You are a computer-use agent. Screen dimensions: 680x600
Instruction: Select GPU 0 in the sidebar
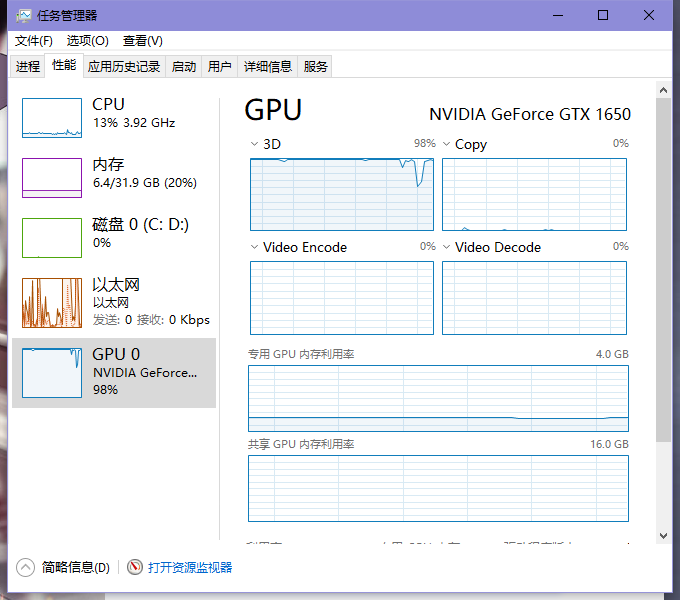[x=114, y=372]
